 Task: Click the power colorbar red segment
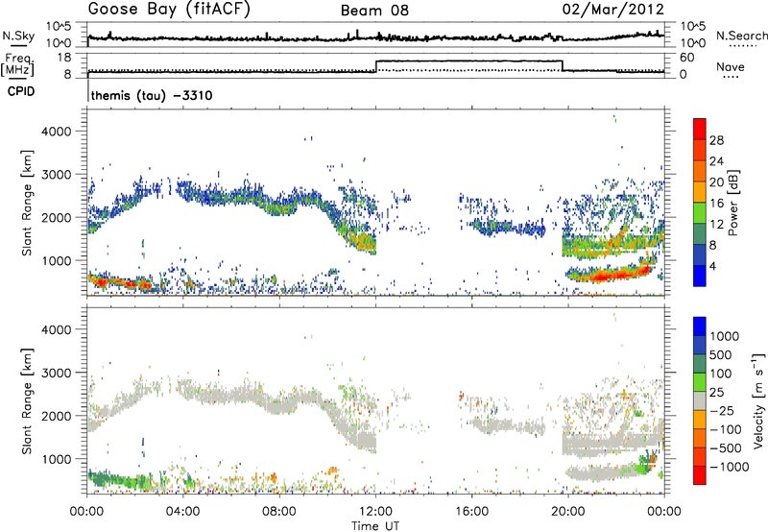700,130
